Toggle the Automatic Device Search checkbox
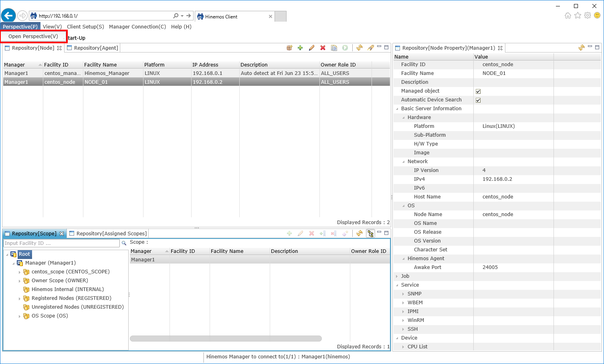Image resolution: width=604 pixels, height=364 pixels. [x=478, y=100]
